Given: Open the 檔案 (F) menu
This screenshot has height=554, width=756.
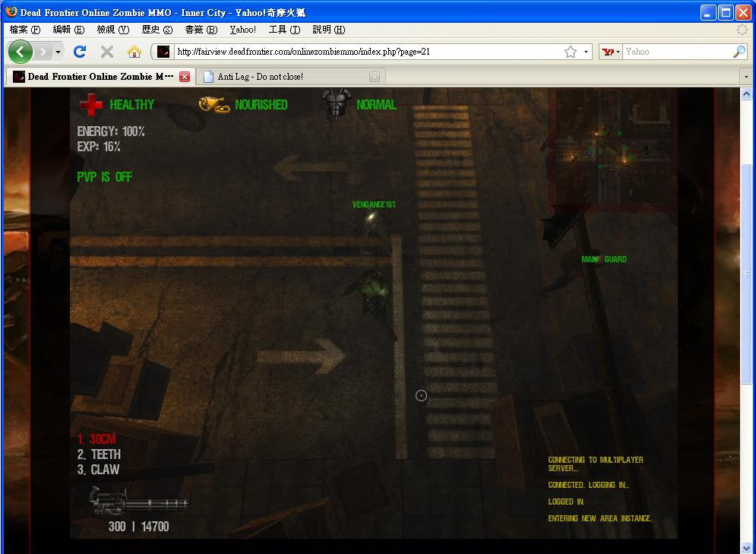Looking at the screenshot, I should point(24,30).
